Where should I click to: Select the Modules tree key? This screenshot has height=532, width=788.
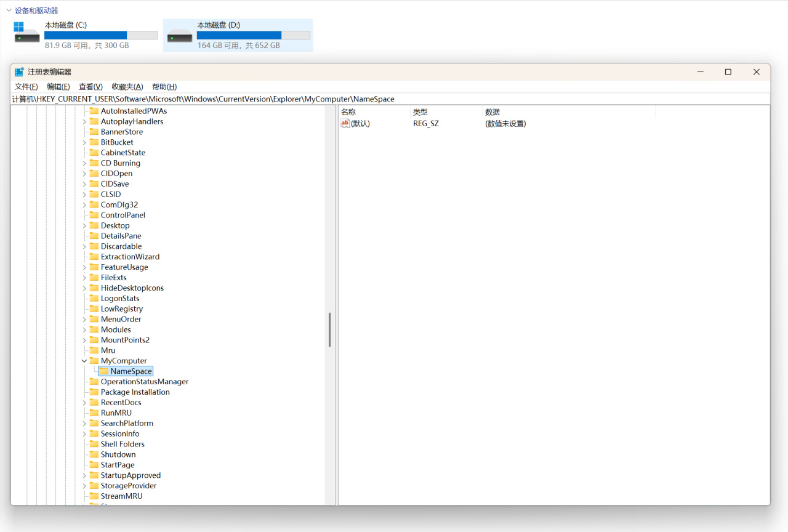click(116, 329)
